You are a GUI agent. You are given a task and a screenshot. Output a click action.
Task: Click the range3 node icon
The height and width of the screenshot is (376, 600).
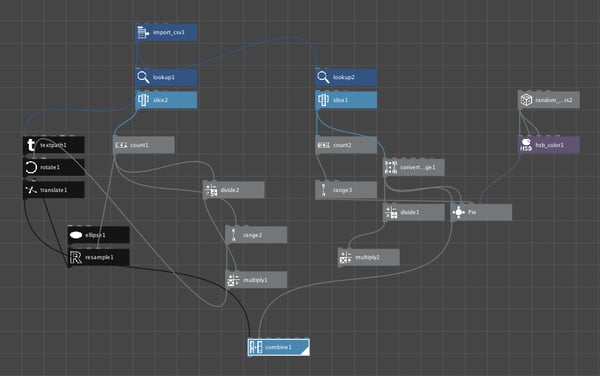pyautogui.click(x=324, y=190)
